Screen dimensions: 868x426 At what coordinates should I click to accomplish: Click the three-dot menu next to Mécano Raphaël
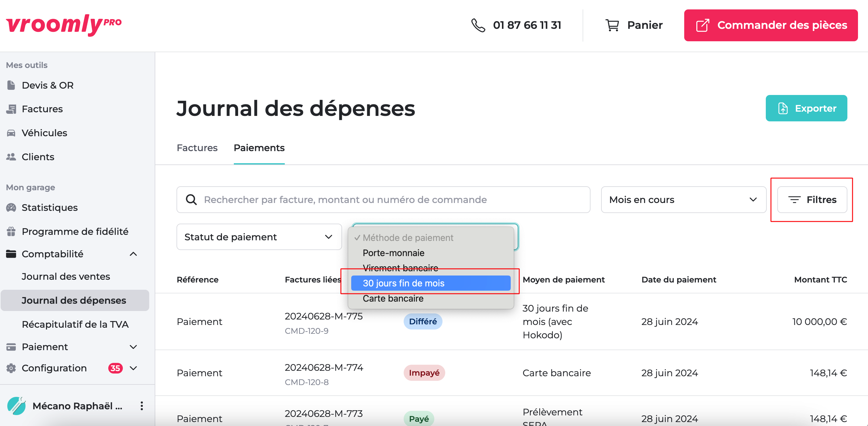coord(142,406)
